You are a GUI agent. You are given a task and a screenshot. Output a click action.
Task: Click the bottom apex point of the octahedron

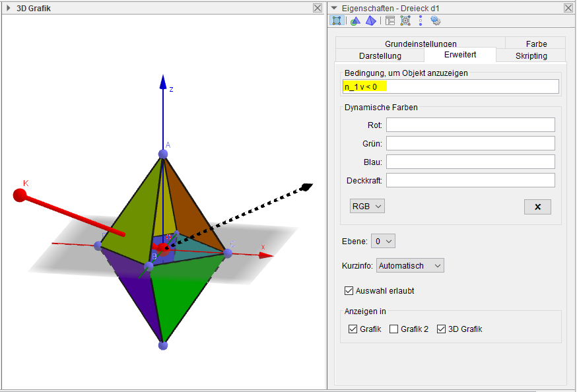click(x=163, y=345)
